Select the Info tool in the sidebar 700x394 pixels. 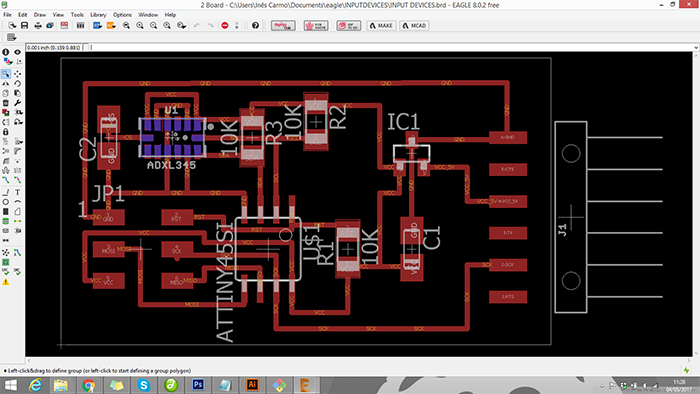coord(6,52)
